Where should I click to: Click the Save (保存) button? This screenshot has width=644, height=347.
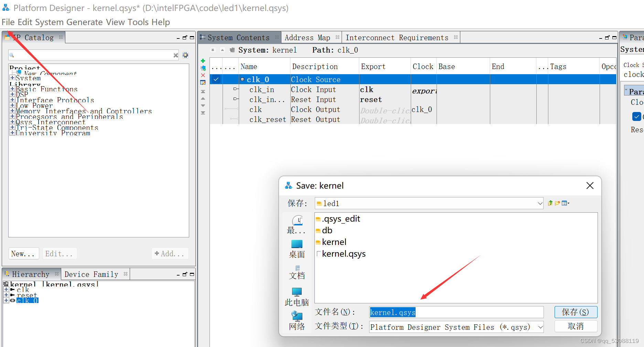point(576,312)
